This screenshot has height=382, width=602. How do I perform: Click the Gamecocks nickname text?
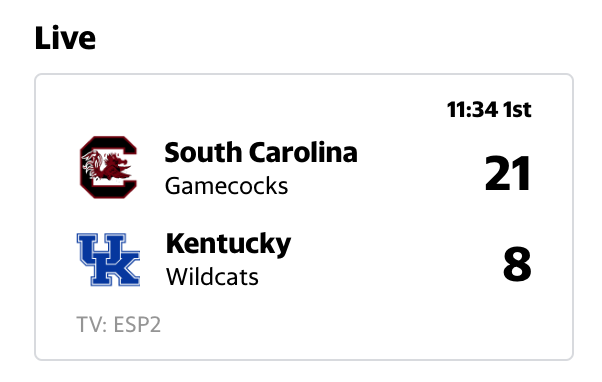click(227, 186)
